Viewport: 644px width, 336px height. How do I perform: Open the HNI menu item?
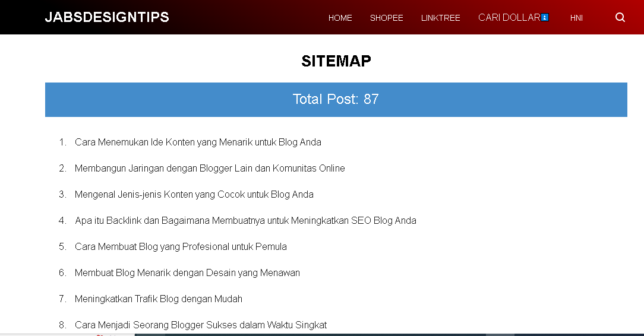576,18
